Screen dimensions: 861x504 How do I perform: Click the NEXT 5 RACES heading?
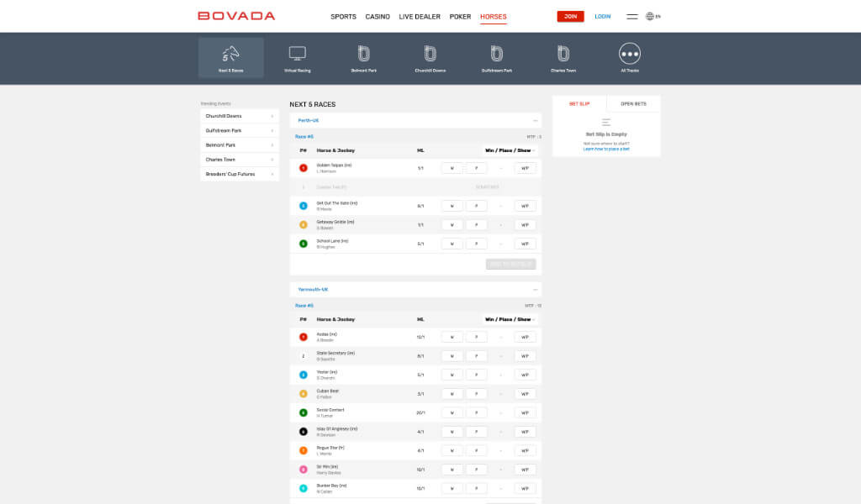[x=313, y=104]
